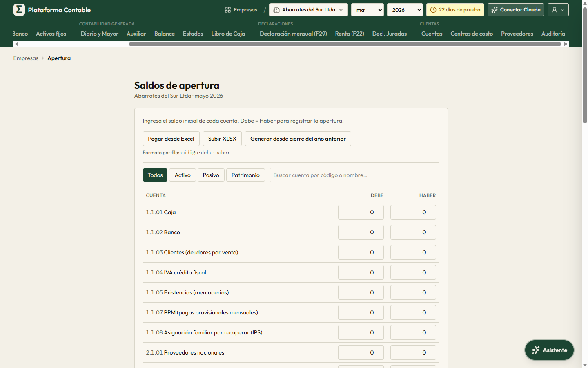Click the 22 días de prueba badge
Screen dimensions: 588x368
(455, 10)
